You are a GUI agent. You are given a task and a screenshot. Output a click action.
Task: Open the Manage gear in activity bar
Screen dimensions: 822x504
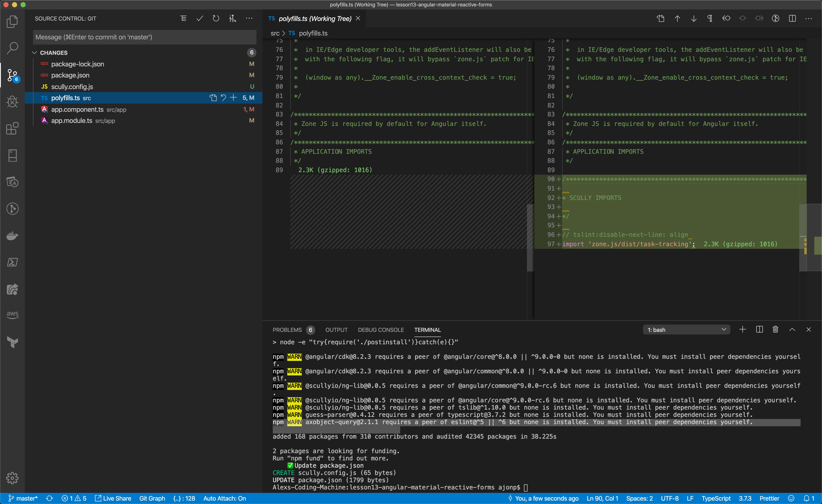[12, 478]
